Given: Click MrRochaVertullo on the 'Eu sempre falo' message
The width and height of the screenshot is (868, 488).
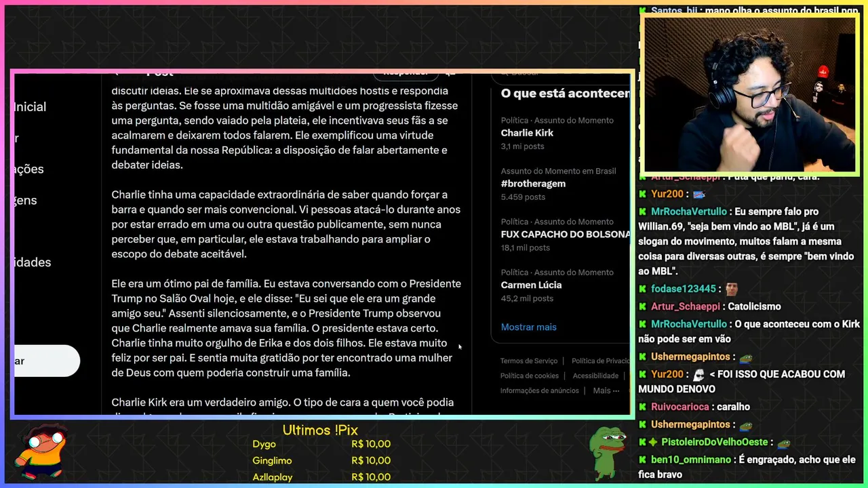Looking at the screenshot, I should click(x=688, y=211).
